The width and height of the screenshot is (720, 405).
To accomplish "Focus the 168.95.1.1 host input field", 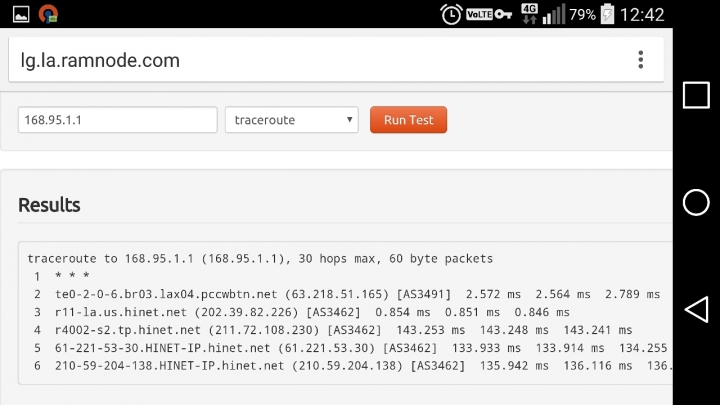I will tap(118, 120).
